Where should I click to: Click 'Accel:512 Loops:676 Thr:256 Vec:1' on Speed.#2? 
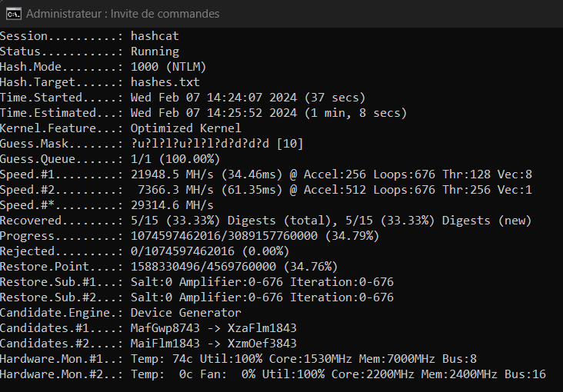[418, 190]
